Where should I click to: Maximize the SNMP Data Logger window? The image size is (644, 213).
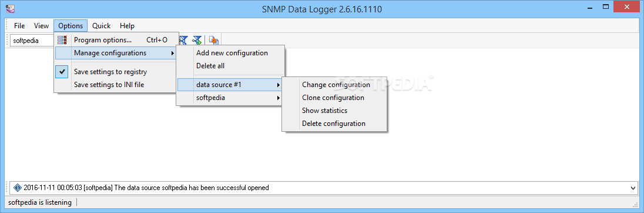click(606, 6)
